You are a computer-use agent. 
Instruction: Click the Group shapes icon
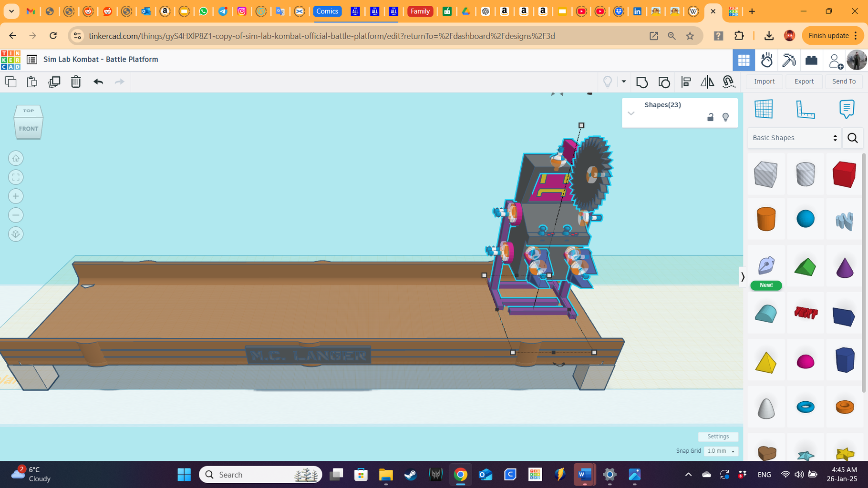pos(642,81)
